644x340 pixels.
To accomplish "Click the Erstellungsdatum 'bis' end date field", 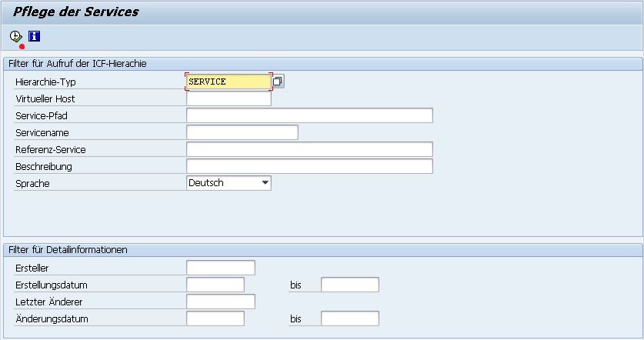I will point(349,285).
